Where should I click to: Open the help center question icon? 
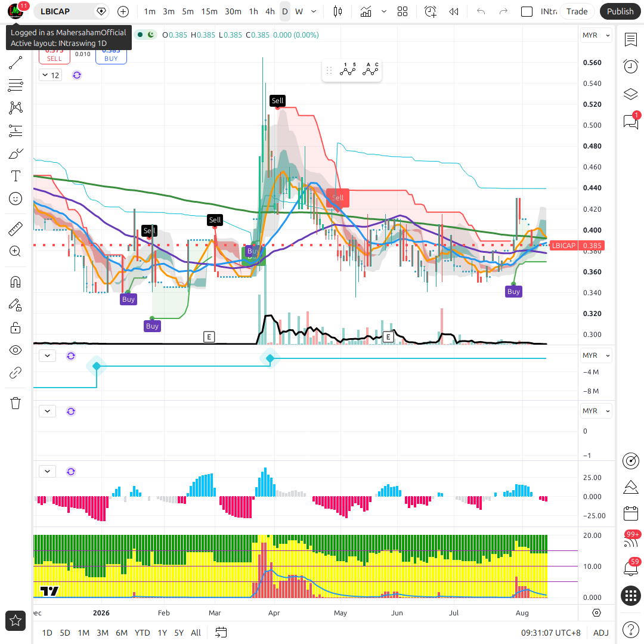click(x=631, y=629)
